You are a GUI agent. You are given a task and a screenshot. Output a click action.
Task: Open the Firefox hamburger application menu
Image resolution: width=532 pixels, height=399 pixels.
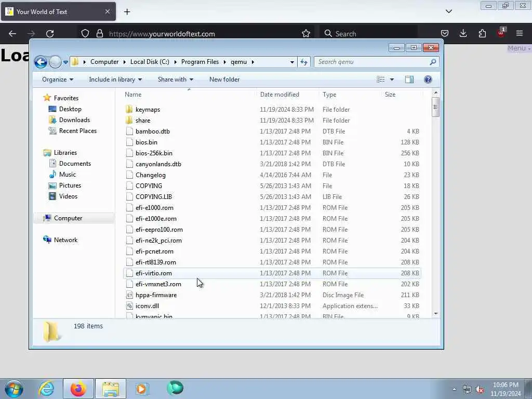pos(520,33)
